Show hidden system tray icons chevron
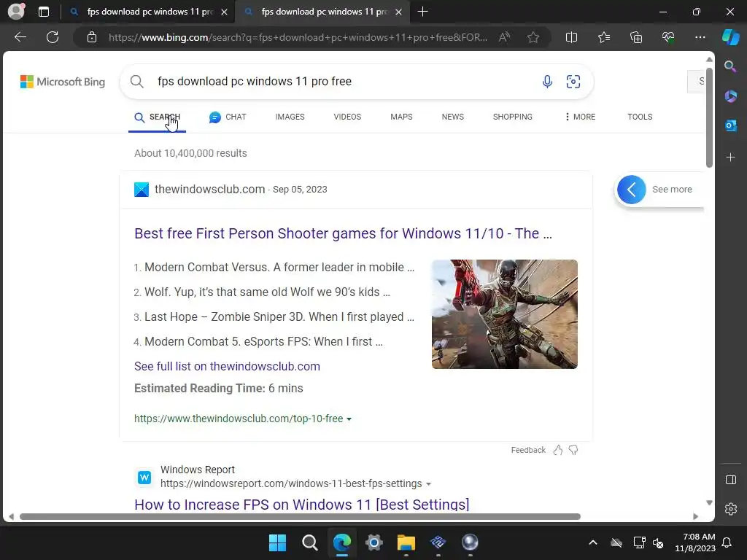The height and width of the screenshot is (560, 747). (x=592, y=542)
